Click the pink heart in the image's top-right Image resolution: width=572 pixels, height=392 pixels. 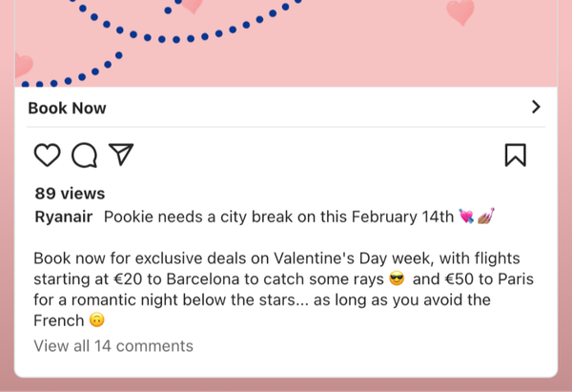click(x=460, y=11)
